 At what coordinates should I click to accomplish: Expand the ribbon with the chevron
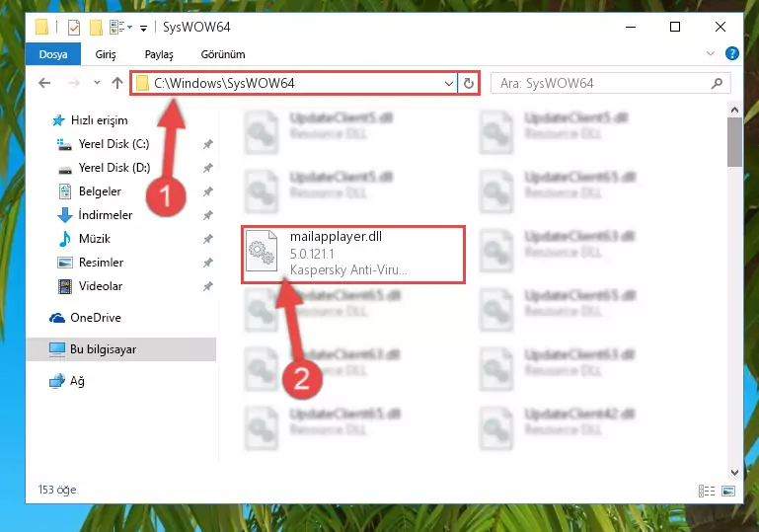pos(710,53)
